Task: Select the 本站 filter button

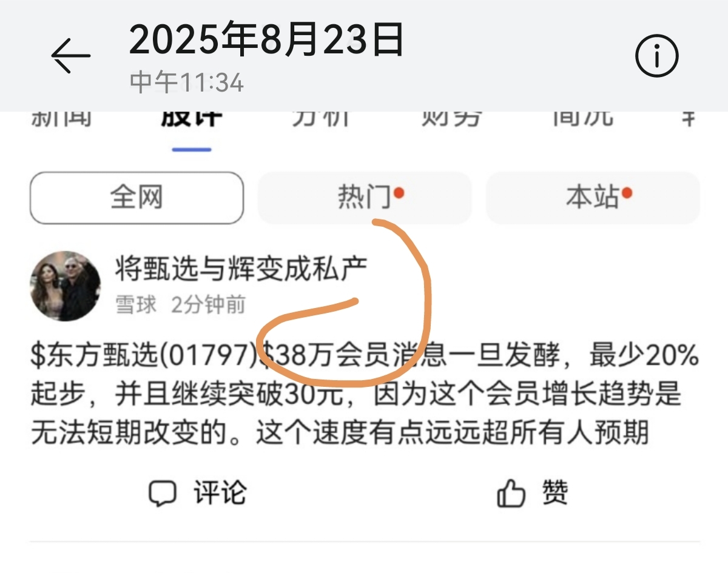Action: tap(593, 198)
